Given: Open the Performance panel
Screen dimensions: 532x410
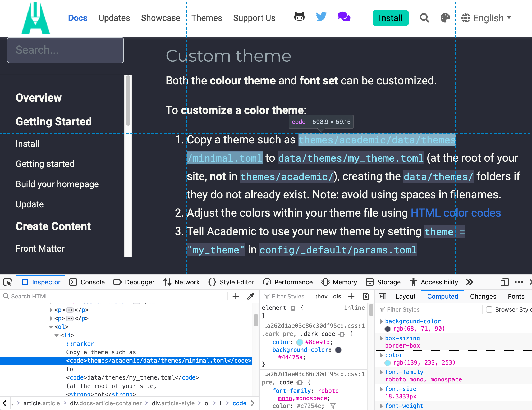Looking at the screenshot, I should [x=293, y=282].
